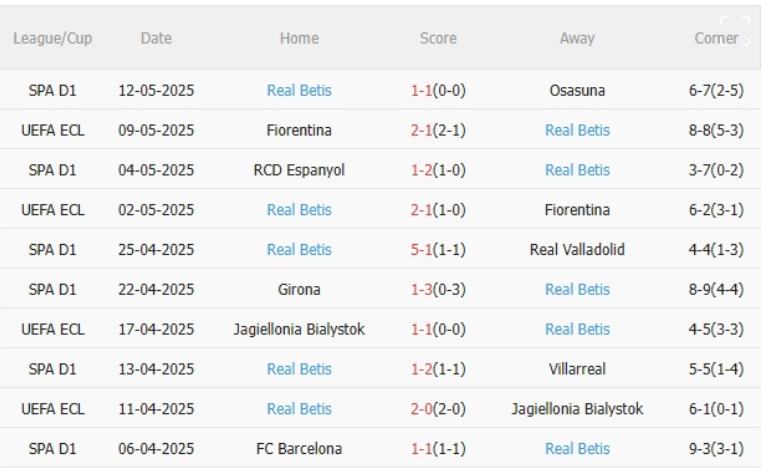Screen dimensions: 763x475
Task: Click the Villarreal away team name
Action: [x=577, y=369]
